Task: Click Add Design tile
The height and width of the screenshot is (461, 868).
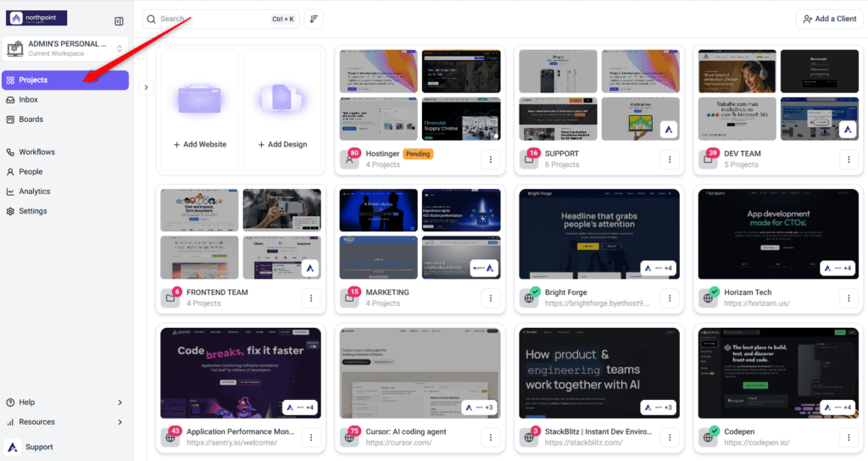Action: [x=282, y=109]
